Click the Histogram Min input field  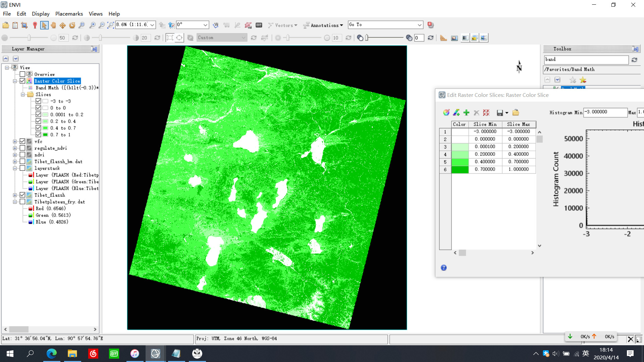click(x=605, y=112)
